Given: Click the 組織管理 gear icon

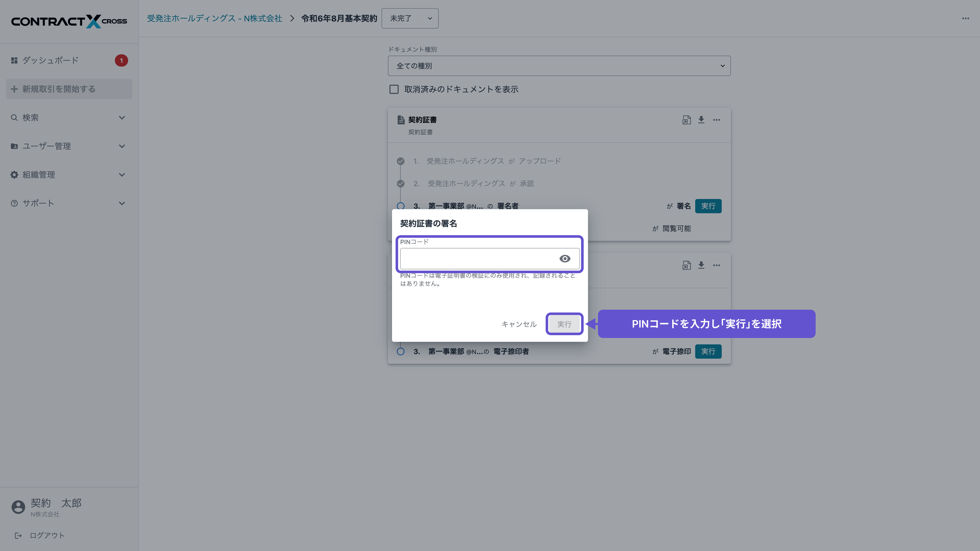Looking at the screenshot, I should (x=14, y=174).
